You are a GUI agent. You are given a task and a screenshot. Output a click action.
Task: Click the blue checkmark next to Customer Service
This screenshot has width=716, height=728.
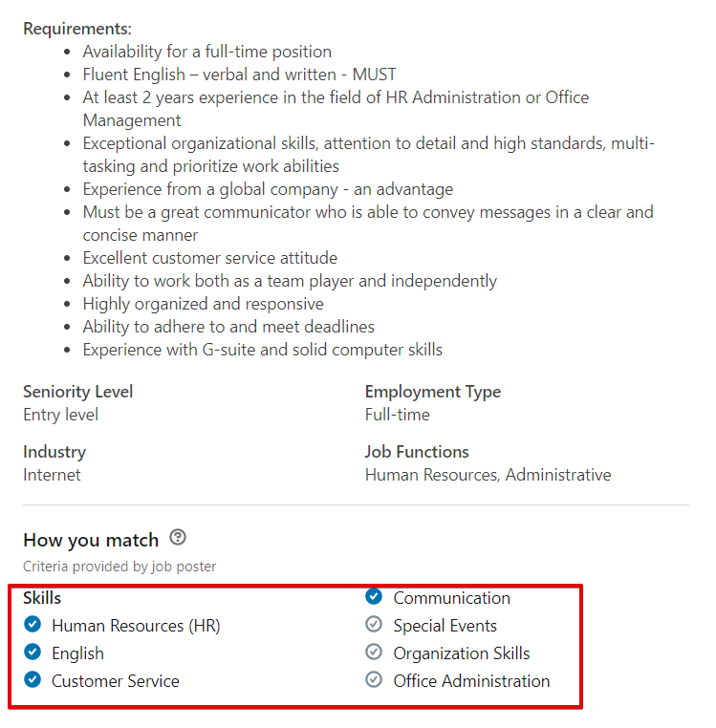(33, 679)
